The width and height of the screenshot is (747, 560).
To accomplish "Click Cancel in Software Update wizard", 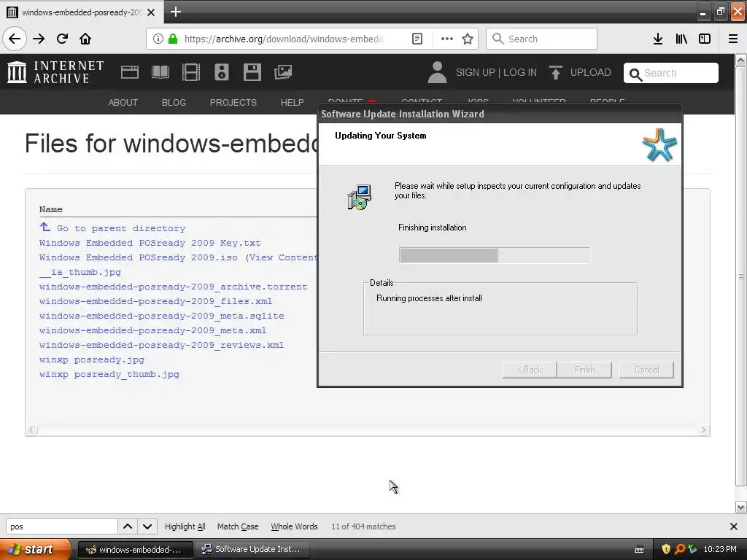I will pos(646,370).
